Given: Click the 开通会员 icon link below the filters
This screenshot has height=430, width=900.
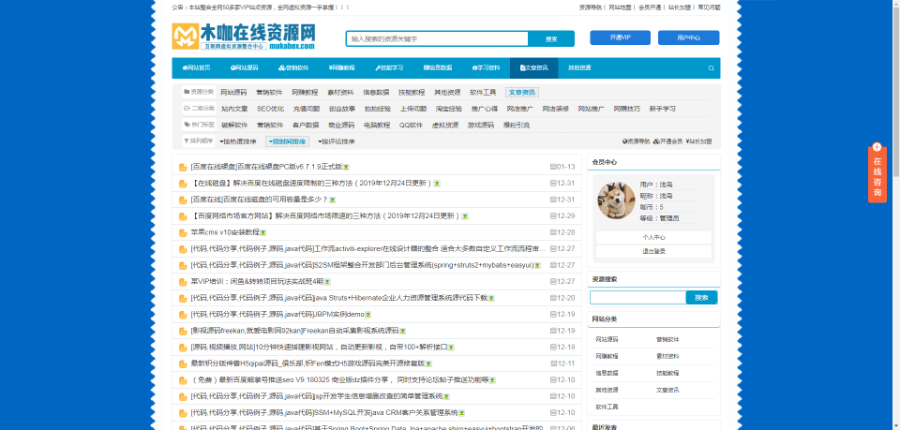Looking at the screenshot, I should 669,141.
